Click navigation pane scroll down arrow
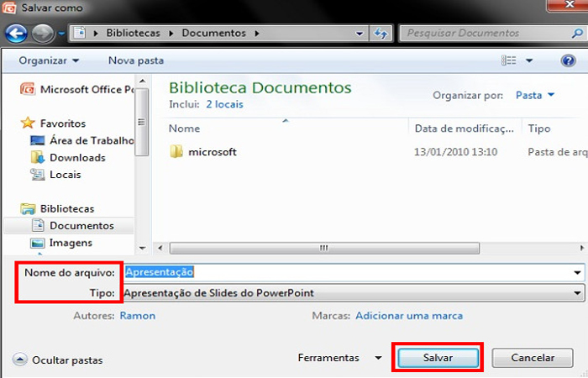588x378 pixels. [x=142, y=248]
